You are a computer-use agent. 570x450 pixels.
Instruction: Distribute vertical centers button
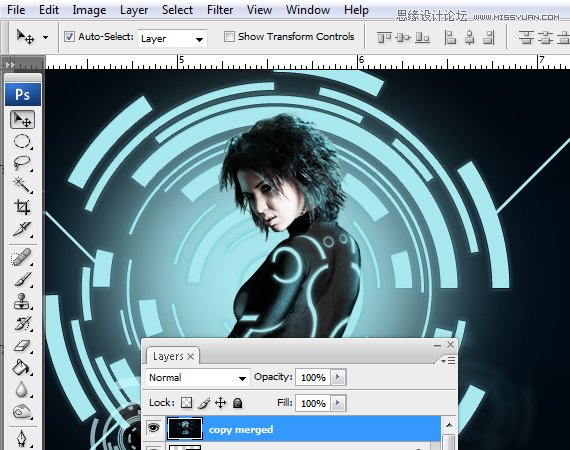click(545, 37)
